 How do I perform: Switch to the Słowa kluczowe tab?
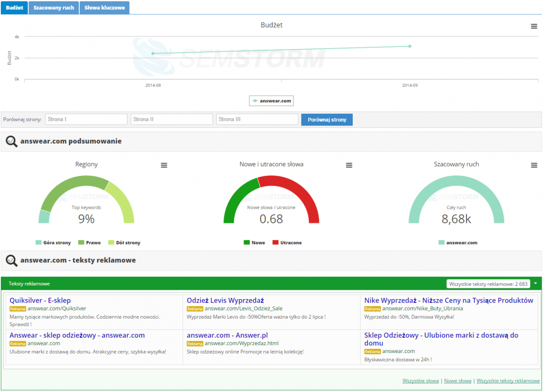click(104, 8)
